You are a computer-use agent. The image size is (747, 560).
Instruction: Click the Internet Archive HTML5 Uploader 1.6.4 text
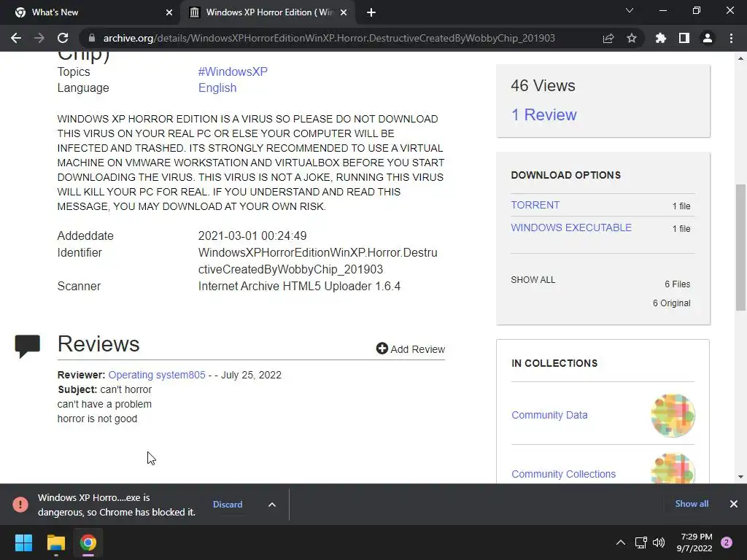pos(299,286)
